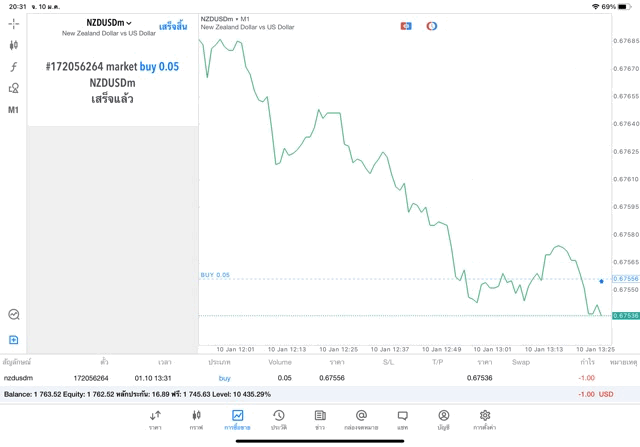640x447 pixels.
Task: Tap the blue order marker dot on chart
Action: tap(601, 281)
